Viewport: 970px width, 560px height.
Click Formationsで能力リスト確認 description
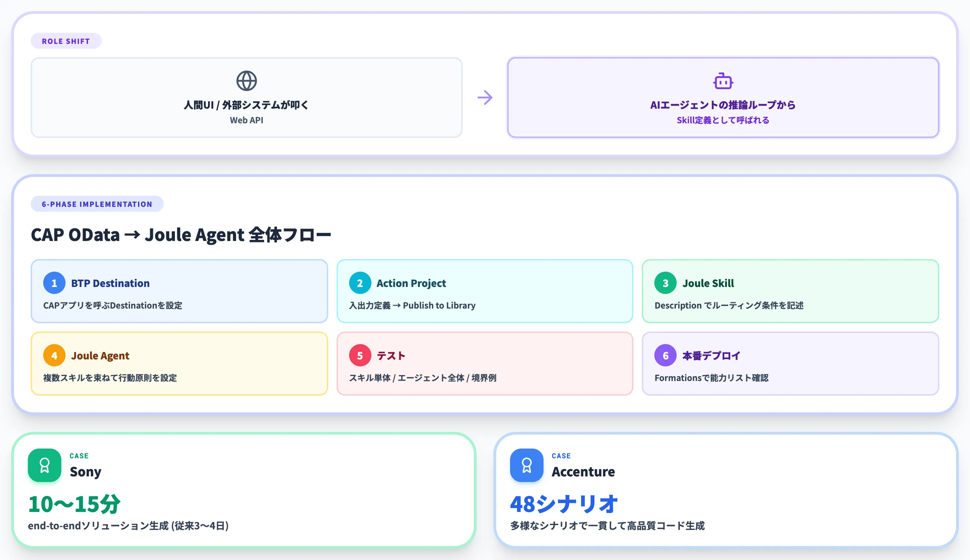coord(711,378)
